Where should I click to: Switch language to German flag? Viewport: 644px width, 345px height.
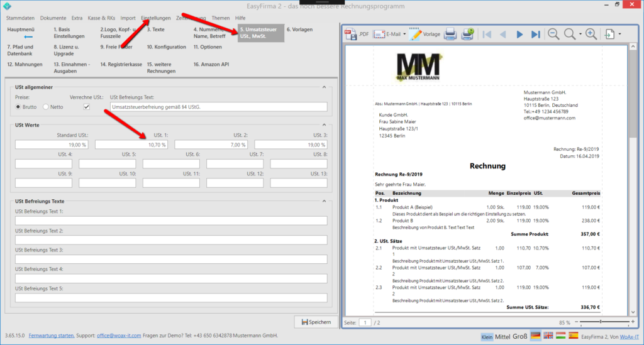tap(536, 336)
